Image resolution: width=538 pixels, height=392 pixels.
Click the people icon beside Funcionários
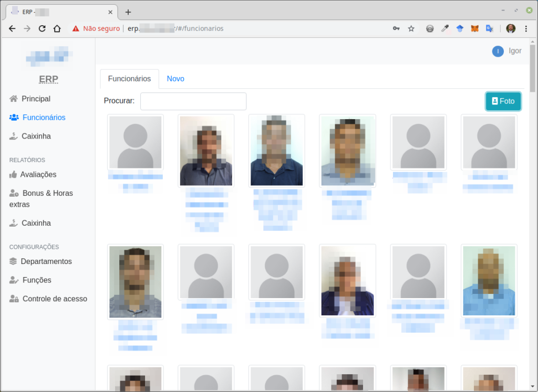click(14, 118)
